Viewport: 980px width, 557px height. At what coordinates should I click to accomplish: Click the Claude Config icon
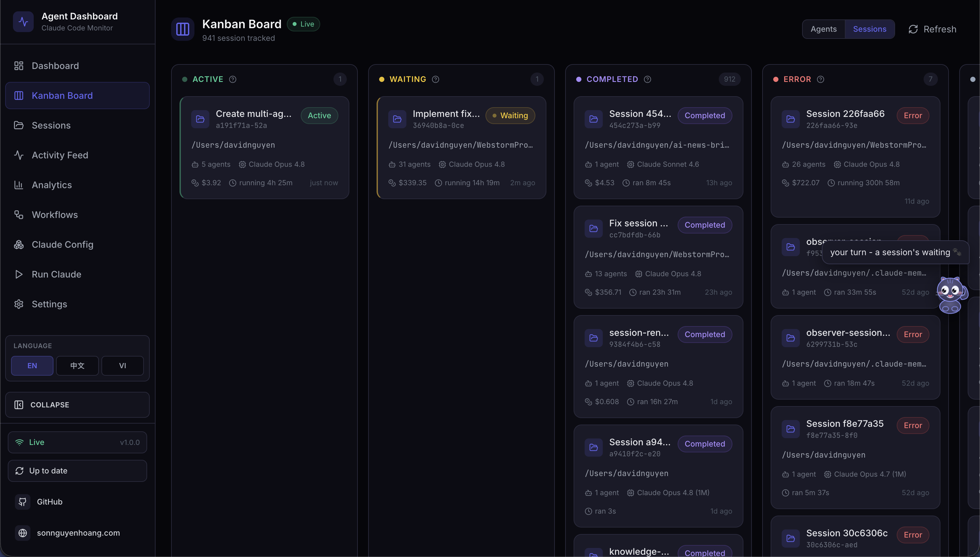point(19,244)
